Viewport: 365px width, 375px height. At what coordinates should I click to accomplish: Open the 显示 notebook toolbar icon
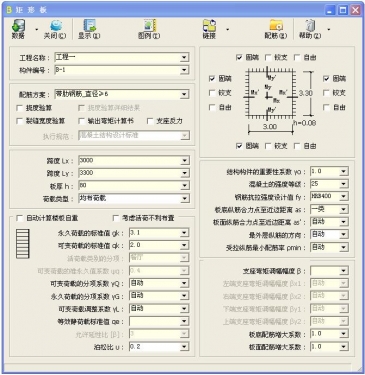[x=89, y=26]
